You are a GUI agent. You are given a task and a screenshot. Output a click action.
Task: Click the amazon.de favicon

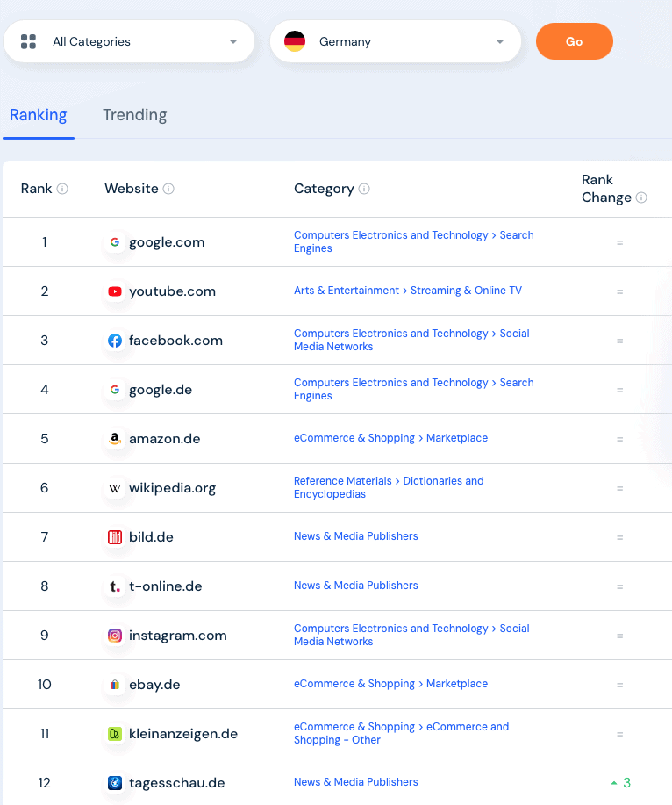[x=115, y=438]
